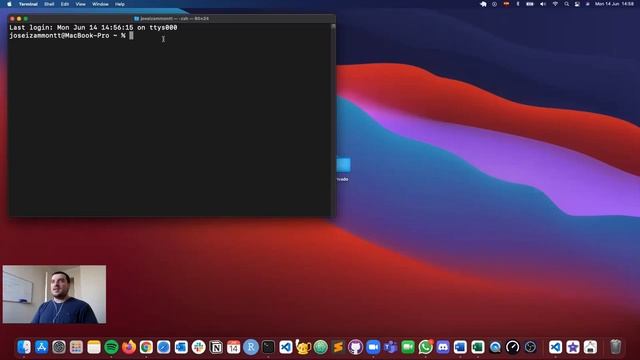
Task: Open Slack from the Dock
Action: 198,347
